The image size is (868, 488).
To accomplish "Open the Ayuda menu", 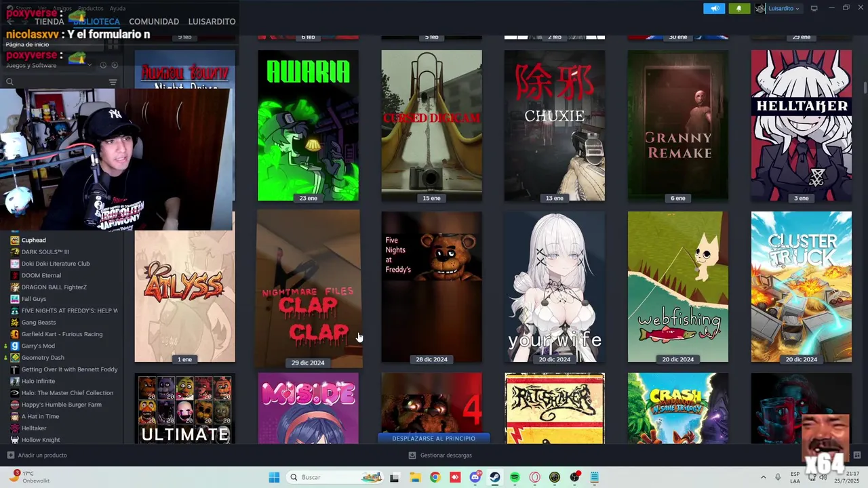I will pos(117,8).
